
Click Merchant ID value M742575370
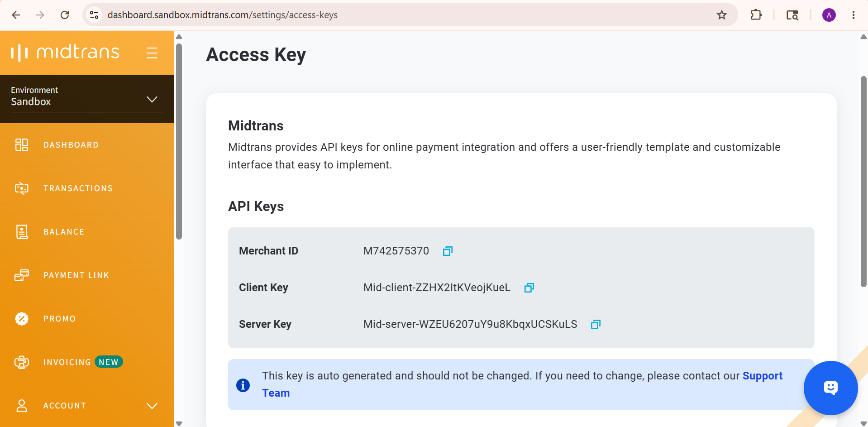[396, 251]
